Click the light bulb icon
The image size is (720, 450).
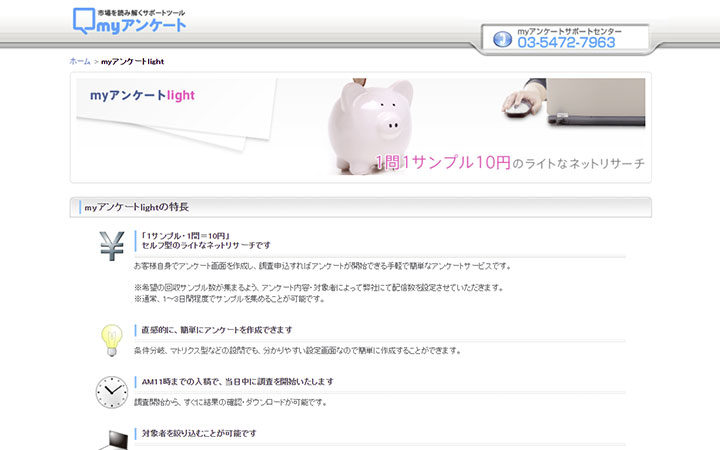pos(112,340)
